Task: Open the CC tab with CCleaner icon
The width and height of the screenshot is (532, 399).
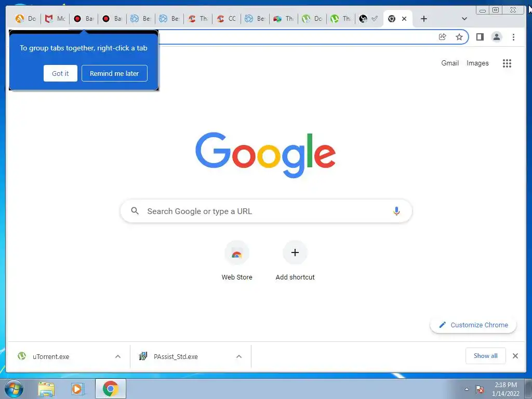Action: click(x=227, y=19)
